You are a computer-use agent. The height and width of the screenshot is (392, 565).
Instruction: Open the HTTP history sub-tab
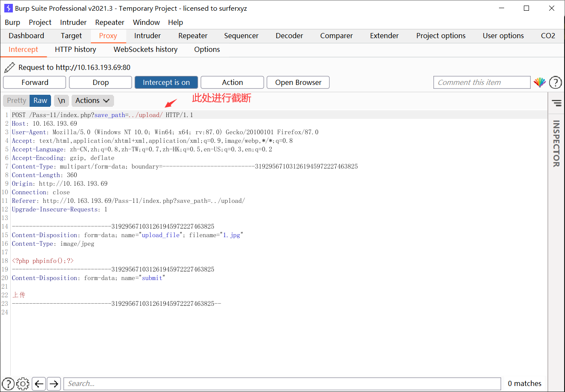(75, 49)
